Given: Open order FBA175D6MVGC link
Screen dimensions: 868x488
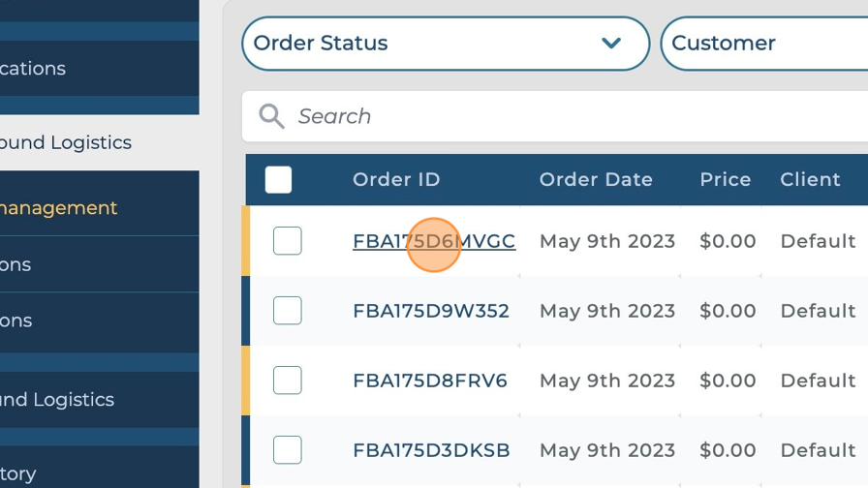Looking at the screenshot, I should (433, 241).
